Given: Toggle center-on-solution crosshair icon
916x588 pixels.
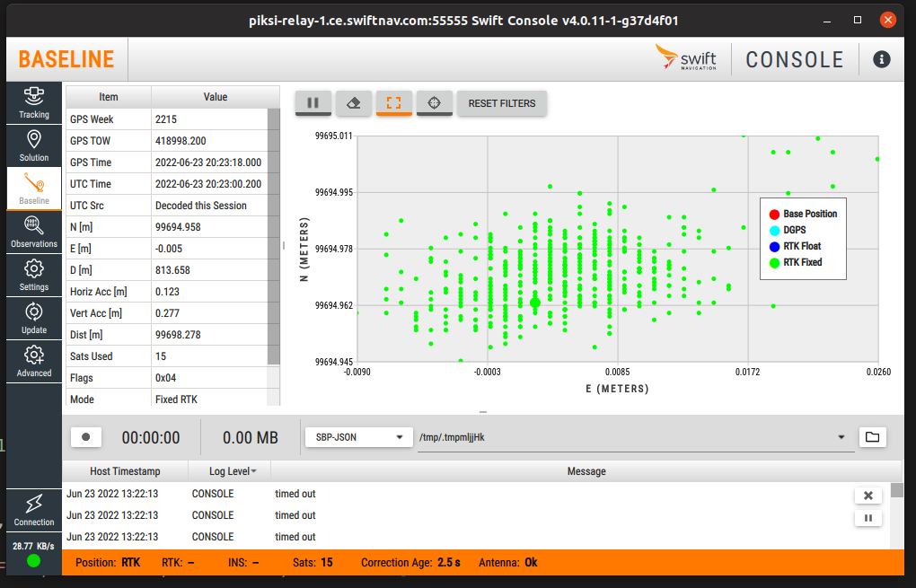Looking at the screenshot, I should (434, 103).
